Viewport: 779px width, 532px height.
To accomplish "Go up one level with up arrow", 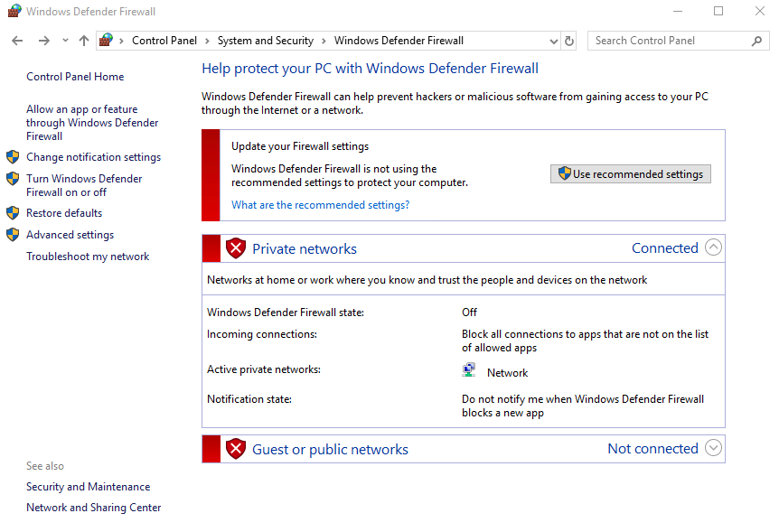I will [x=84, y=41].
